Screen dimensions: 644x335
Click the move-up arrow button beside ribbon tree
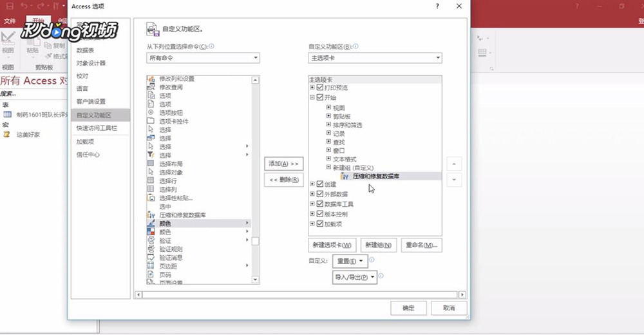[454, 164]
